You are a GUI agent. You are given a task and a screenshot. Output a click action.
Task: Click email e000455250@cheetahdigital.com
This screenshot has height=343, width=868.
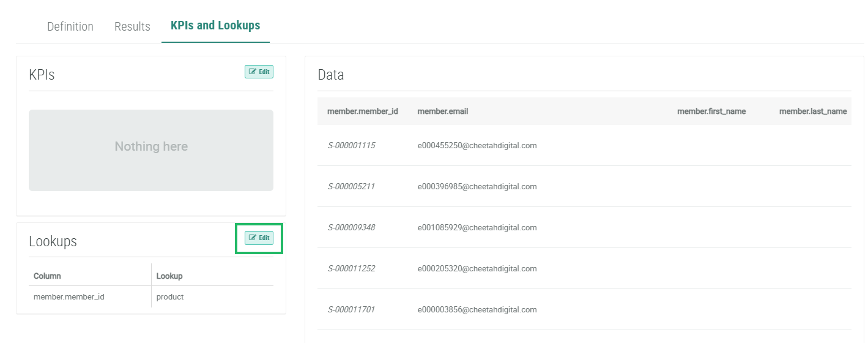coord(477,145)
